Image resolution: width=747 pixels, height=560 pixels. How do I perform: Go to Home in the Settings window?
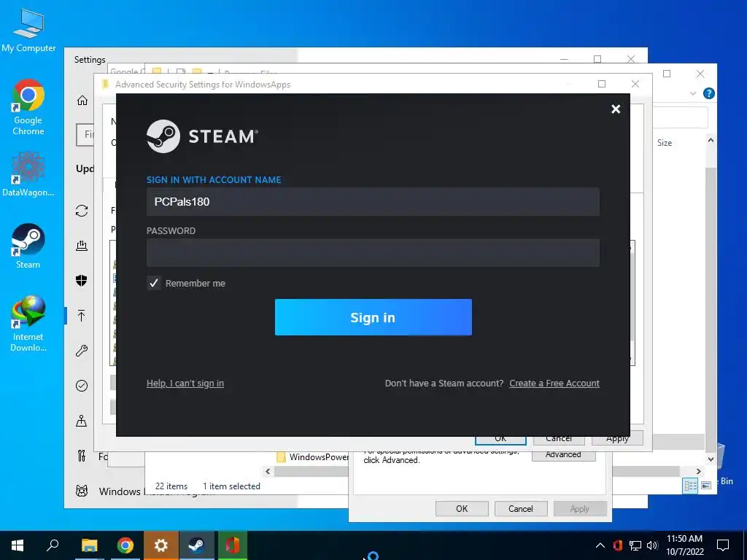(82, 100)
